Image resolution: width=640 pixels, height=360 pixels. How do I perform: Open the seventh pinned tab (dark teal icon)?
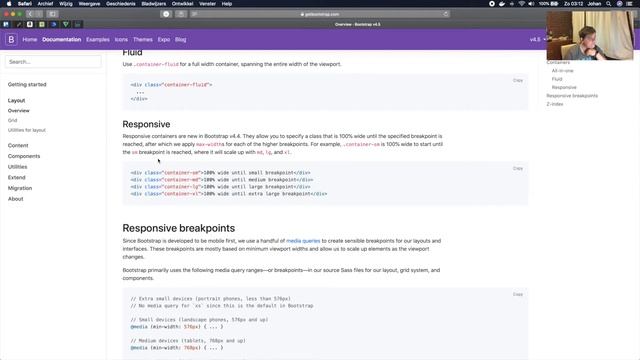point(78,24)
